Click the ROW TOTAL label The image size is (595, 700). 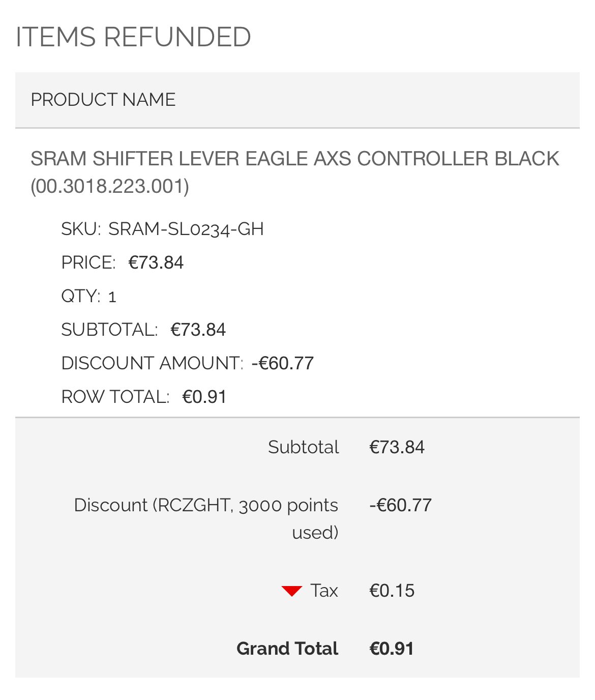(x=115, y=397)
